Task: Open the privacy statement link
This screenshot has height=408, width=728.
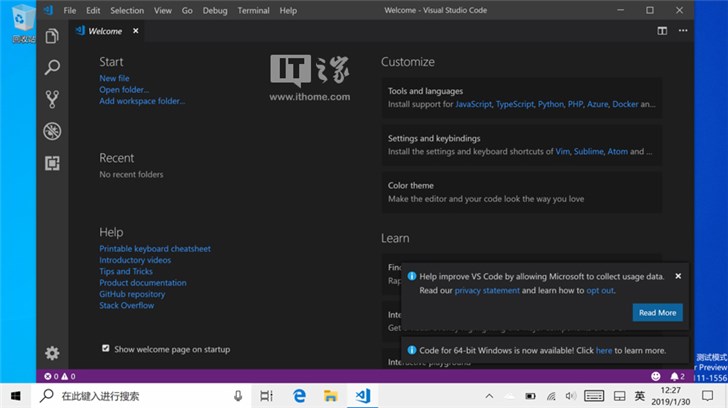Action: tap(487, 290)
